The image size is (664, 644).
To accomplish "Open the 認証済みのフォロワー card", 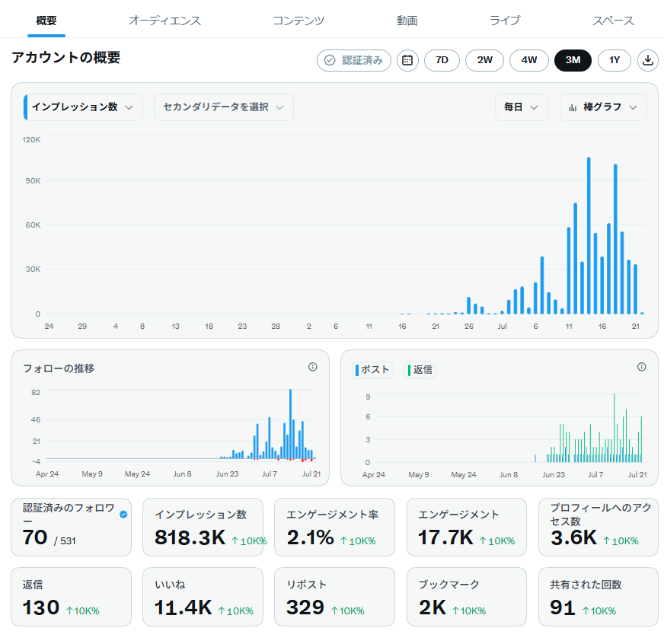I will pyautogui.click(x=71, y=527).
